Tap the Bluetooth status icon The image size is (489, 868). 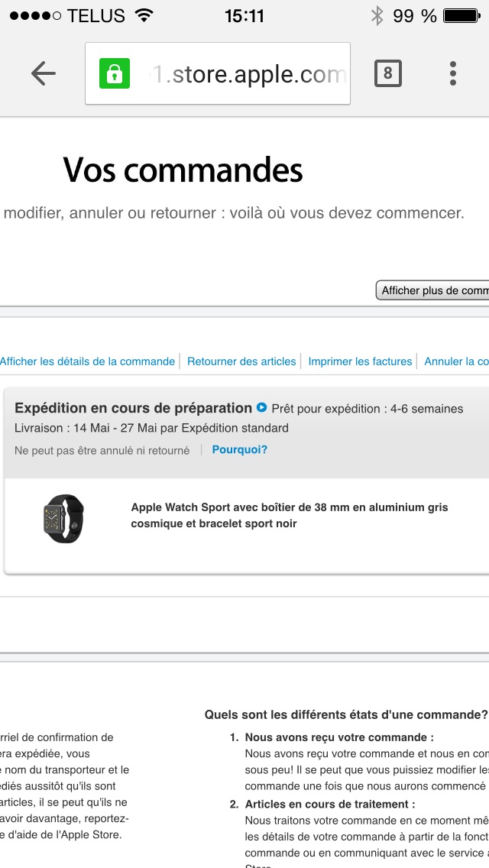coord(377,15)
